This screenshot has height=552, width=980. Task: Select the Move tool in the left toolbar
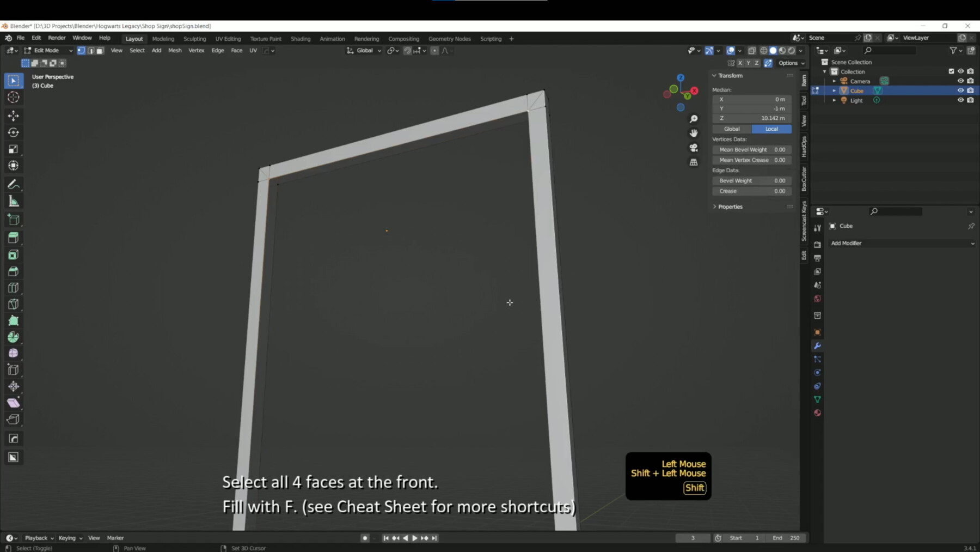point(14,116)
